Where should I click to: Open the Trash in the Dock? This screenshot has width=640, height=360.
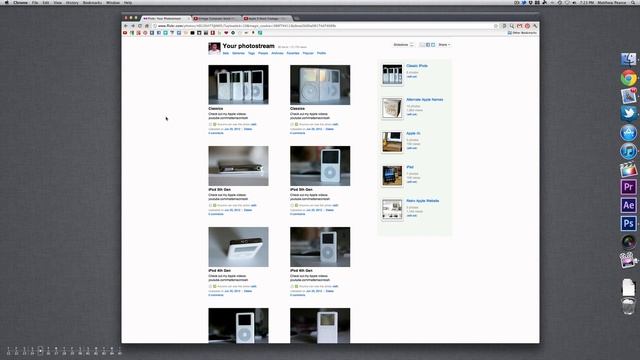(x=629, y=306)
